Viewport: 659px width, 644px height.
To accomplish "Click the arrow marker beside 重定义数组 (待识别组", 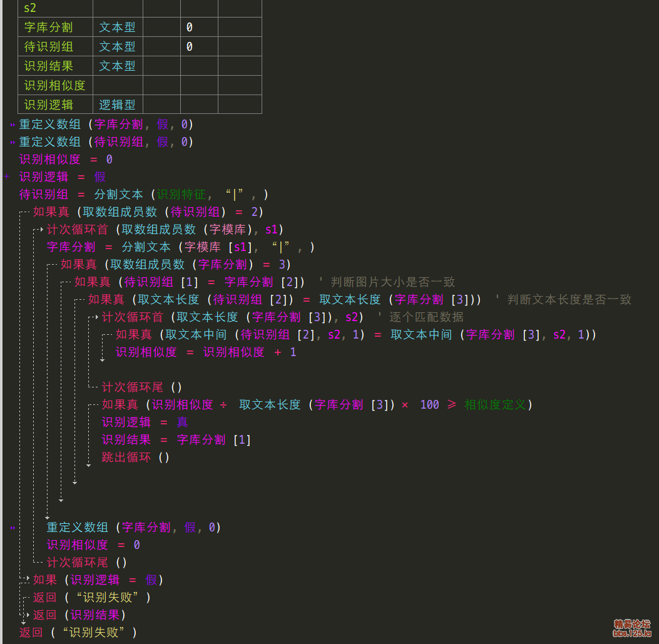I will [13, 142].
